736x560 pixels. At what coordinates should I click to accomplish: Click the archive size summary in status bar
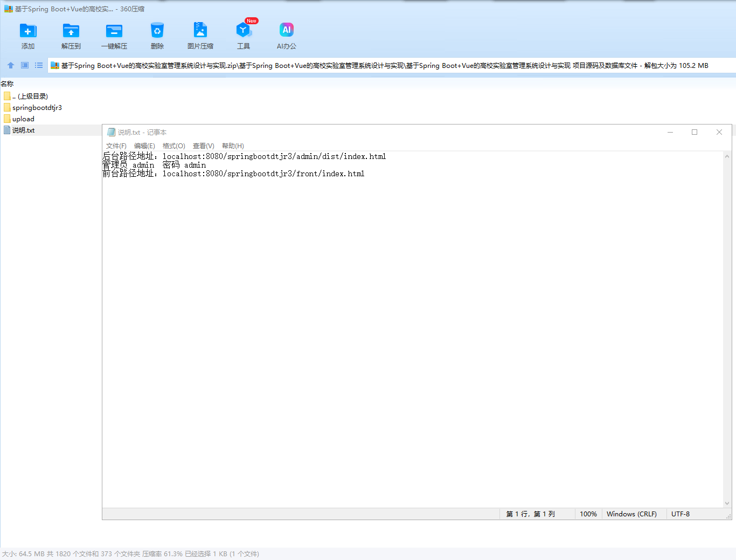[130, 554]
